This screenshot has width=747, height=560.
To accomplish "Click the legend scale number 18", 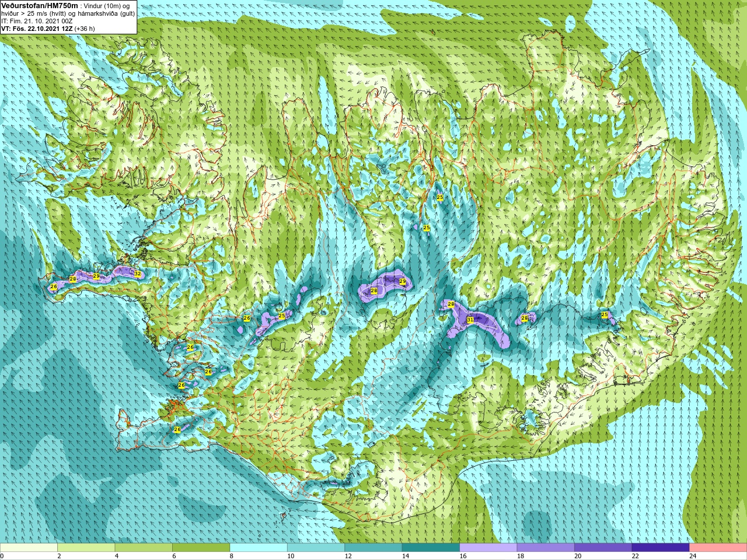I will coord(520,556).
